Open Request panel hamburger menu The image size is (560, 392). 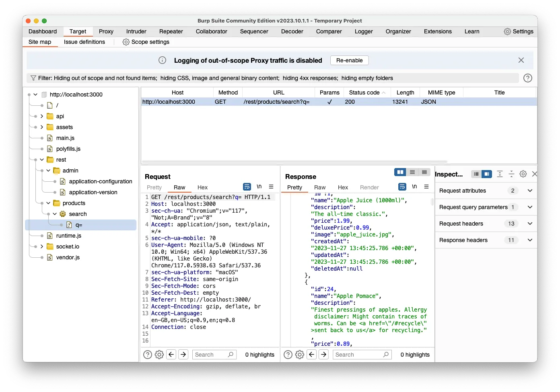click(x=271, y=187)
